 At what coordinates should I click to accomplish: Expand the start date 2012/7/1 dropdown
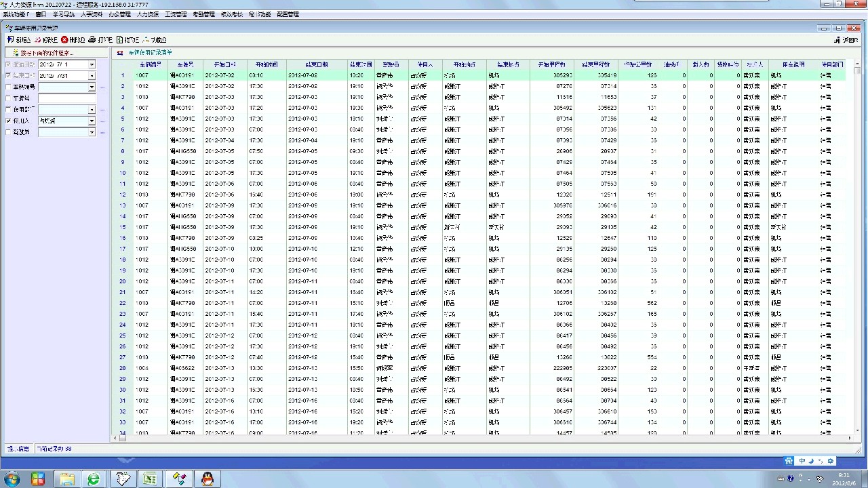tap(92, 64)
